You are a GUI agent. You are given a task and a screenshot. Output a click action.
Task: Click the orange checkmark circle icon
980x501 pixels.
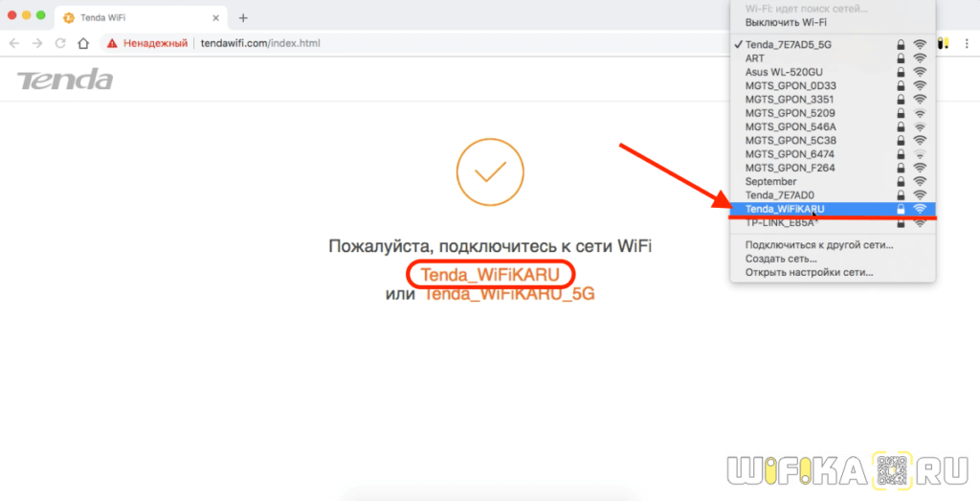490,172
